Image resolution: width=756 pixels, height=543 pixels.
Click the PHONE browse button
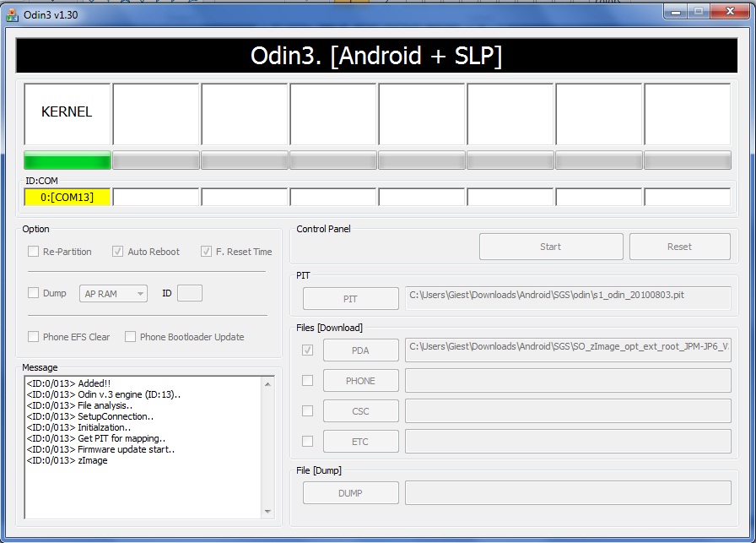(360, 381)
